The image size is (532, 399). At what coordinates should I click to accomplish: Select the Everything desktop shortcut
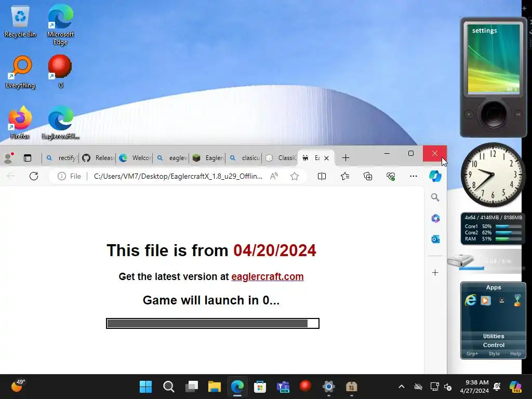point(20,72)
